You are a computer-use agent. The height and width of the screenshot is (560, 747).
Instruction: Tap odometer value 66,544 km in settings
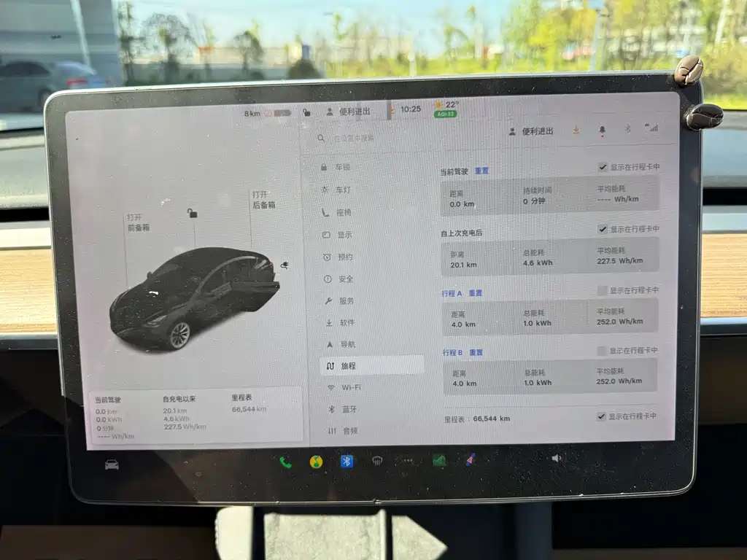(x=491, y=419)
